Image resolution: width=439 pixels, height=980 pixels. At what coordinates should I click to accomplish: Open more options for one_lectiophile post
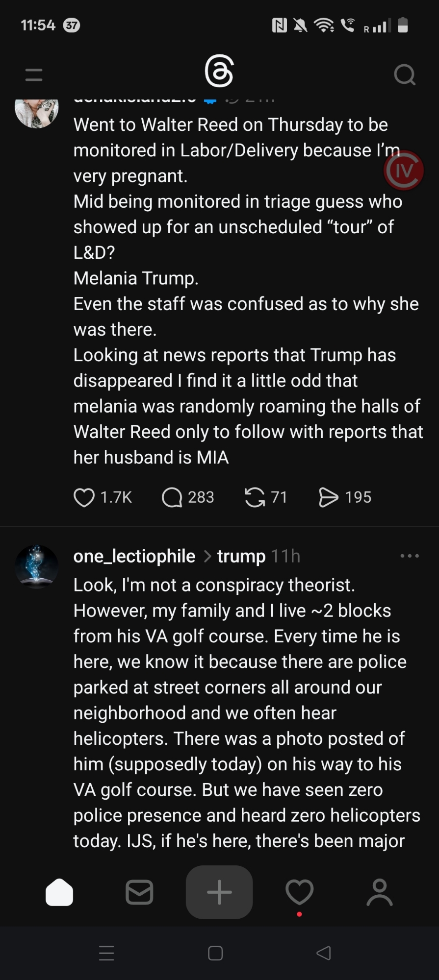410,556
